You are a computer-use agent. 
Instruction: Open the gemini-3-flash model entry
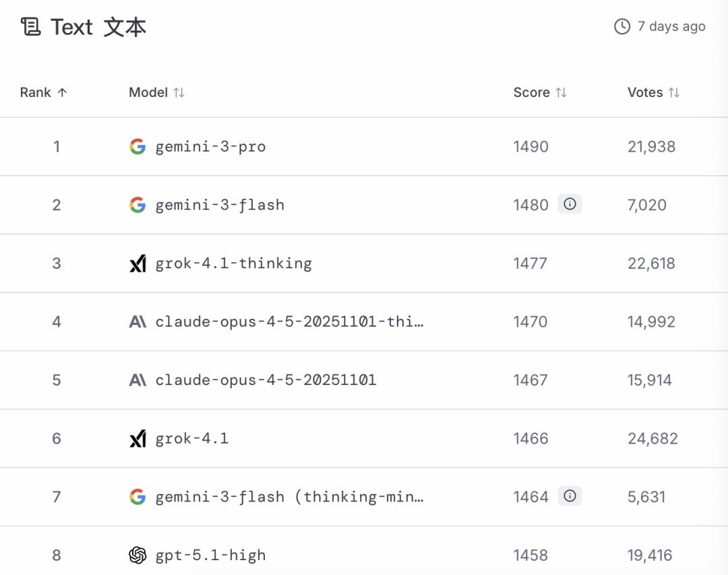coord(220,205)
